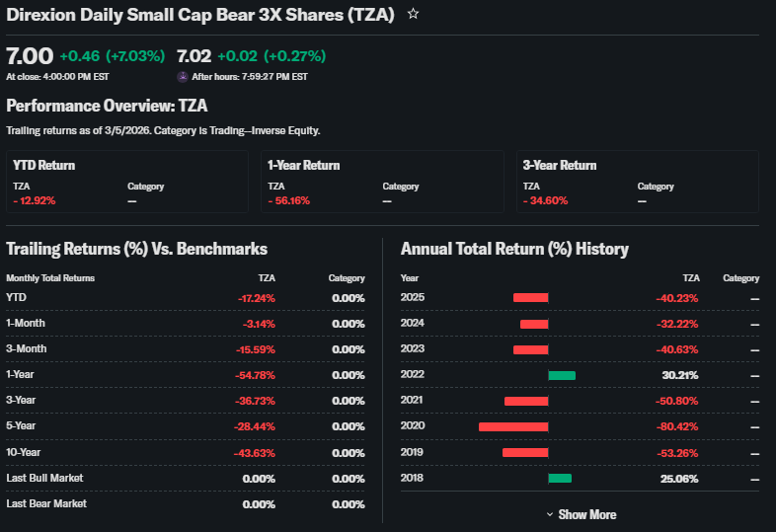Image resolution: width=776 pixels, height=532 pixels.
Task: Click the after-hours moon icon
Action: click(182, 76)
